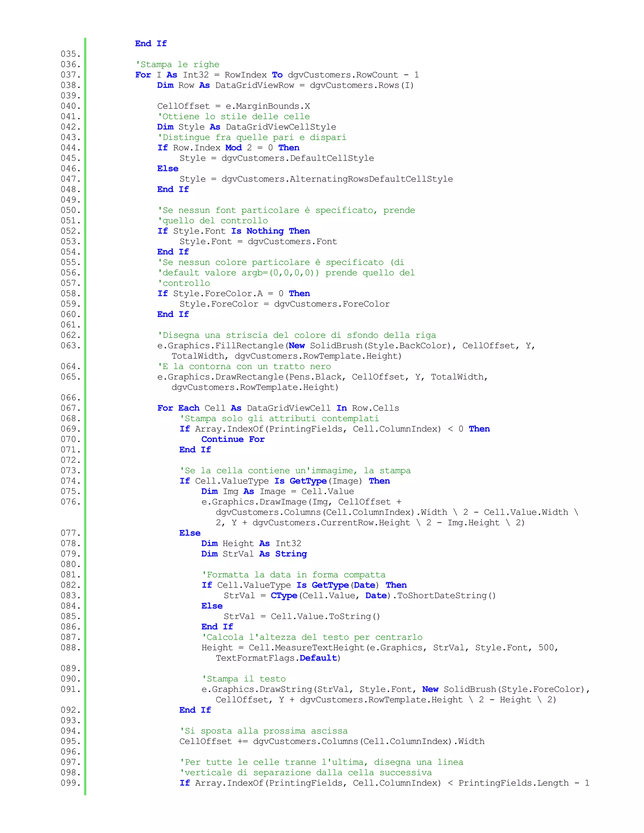
Task: Click comment 'Stampa il testo
Action: click(x=243, y=679)
